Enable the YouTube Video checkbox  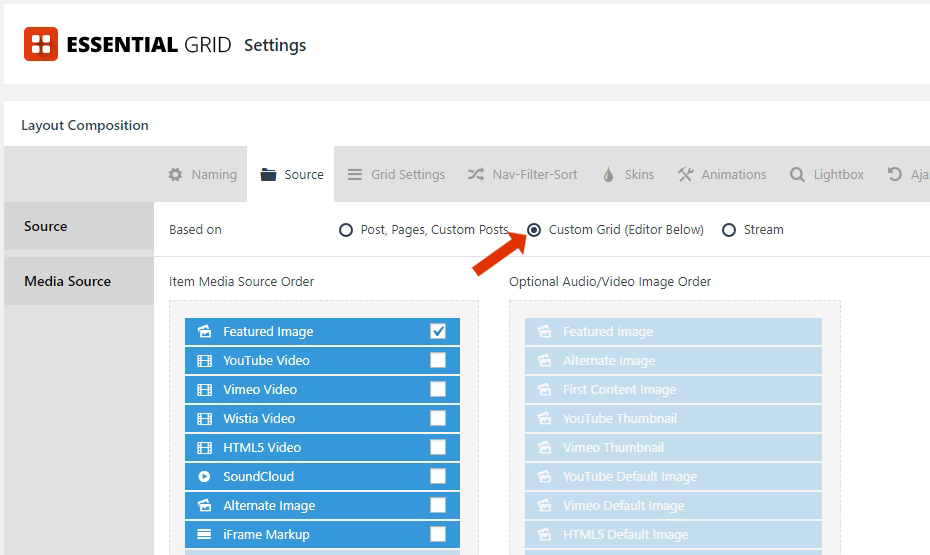point(438,360)
